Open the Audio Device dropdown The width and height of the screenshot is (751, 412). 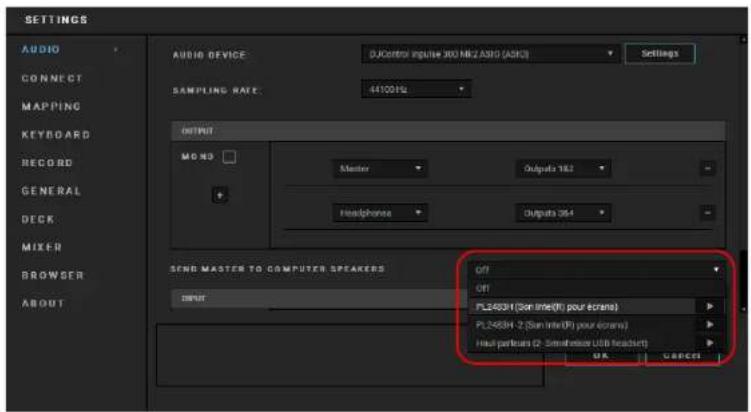490,54
